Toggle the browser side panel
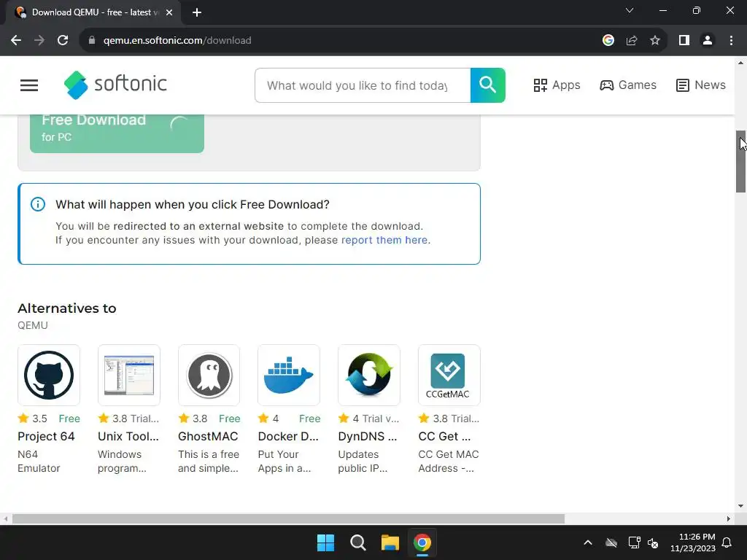This screenshot has width=747, height=560. tap(684, 41)
